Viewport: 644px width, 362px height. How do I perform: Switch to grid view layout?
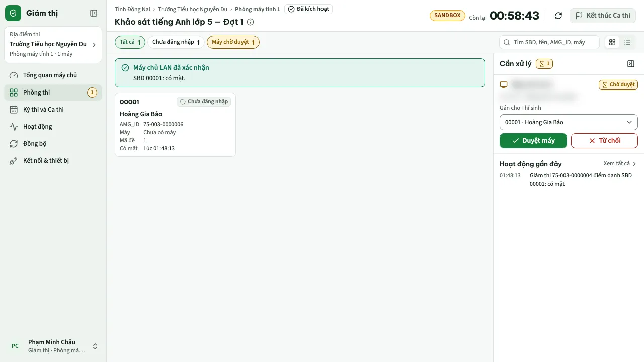pos(612,42)
